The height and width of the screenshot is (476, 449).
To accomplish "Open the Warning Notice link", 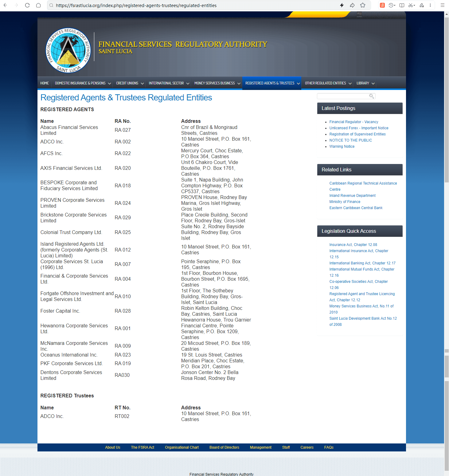I will click(342, 146).
